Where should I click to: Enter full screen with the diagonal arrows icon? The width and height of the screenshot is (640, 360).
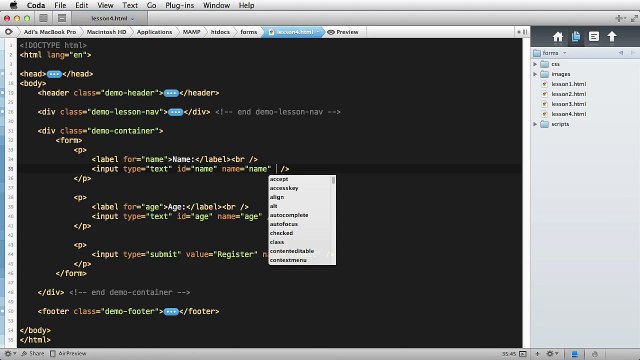click(x=634, y=18)
